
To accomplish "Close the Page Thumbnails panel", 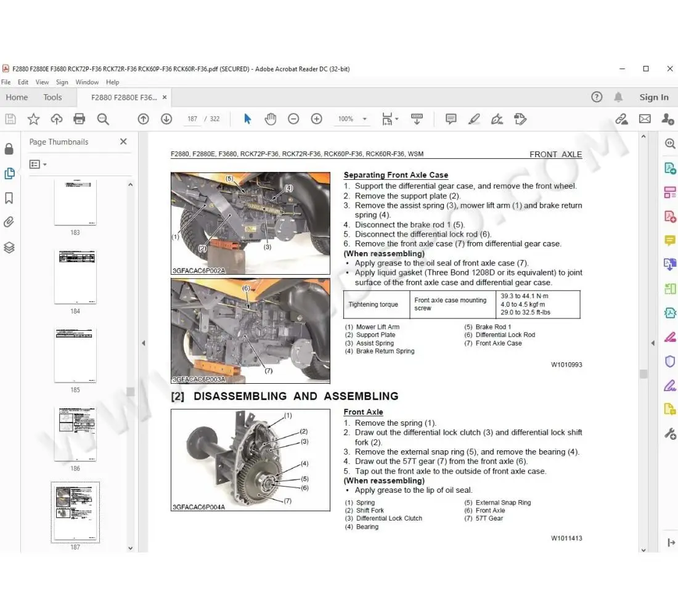I will pyautogui.click(x=123, y=141).
